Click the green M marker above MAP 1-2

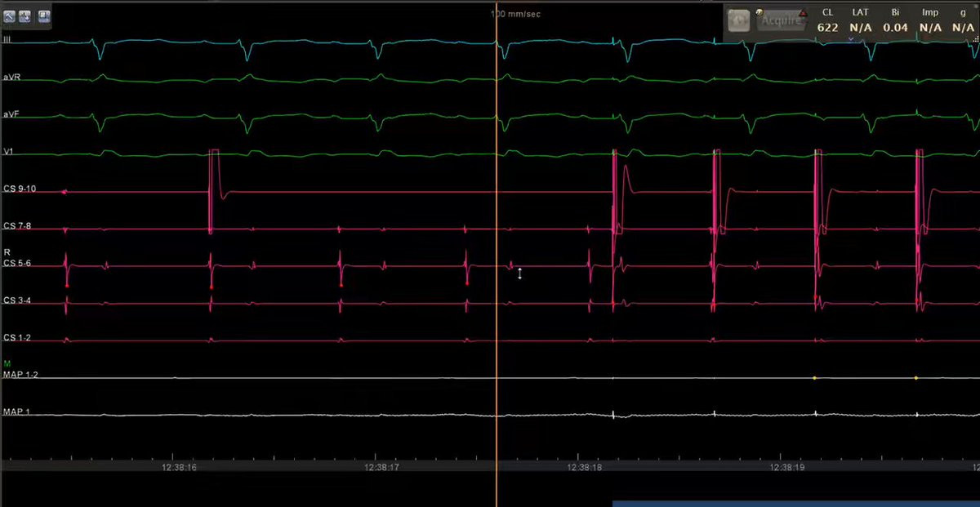(7, 363)
